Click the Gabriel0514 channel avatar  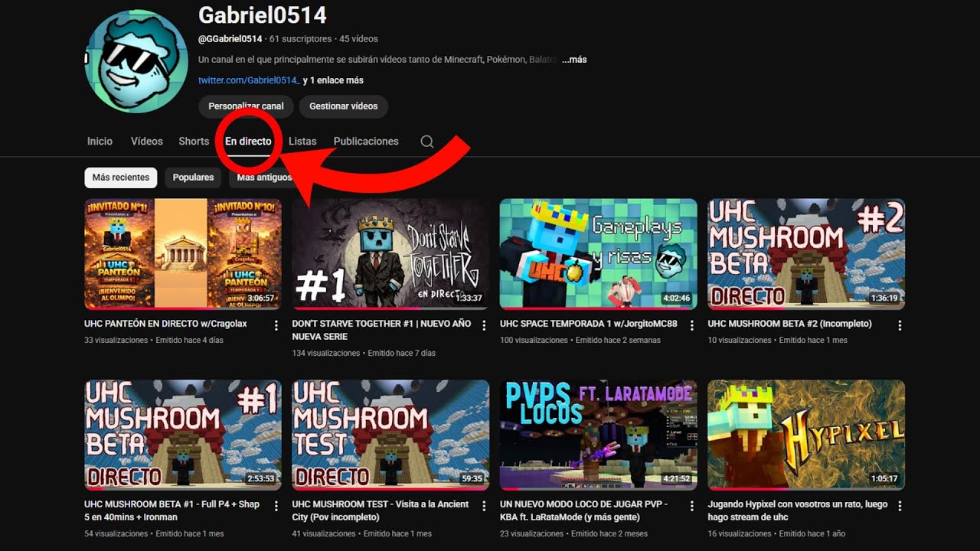[136, 61]
